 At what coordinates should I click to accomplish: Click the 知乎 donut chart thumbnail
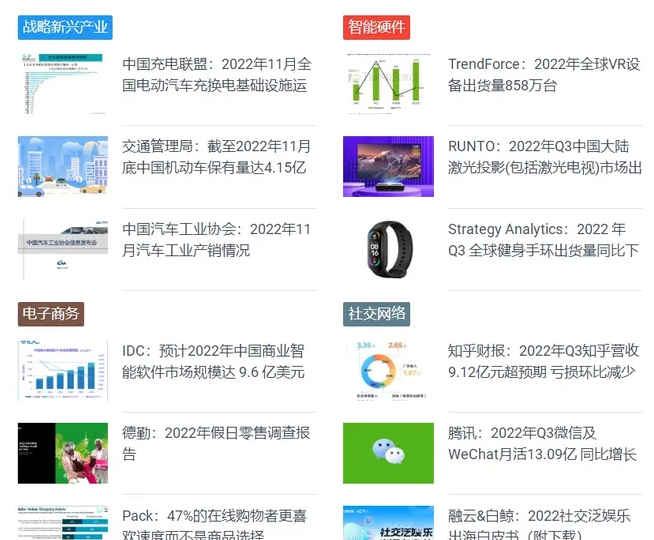tap(388, 371)
